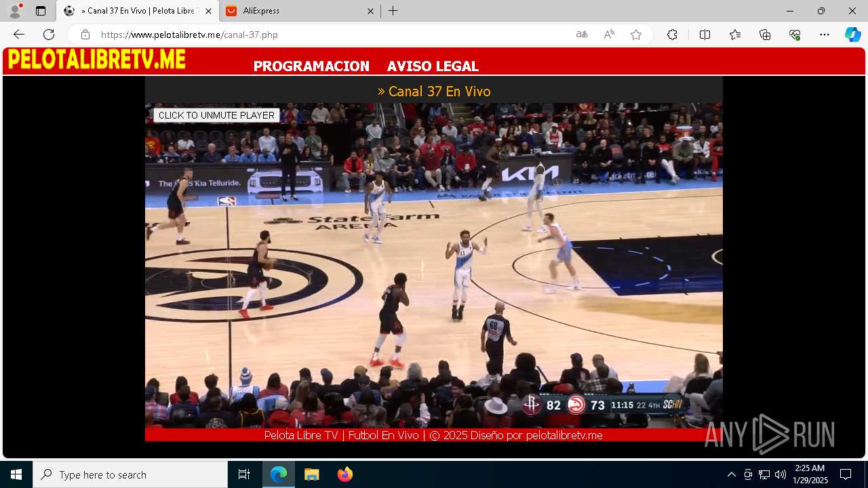Open the favorites list icon
This screenshot has height=488, width=868.
(x=735, y=35)
